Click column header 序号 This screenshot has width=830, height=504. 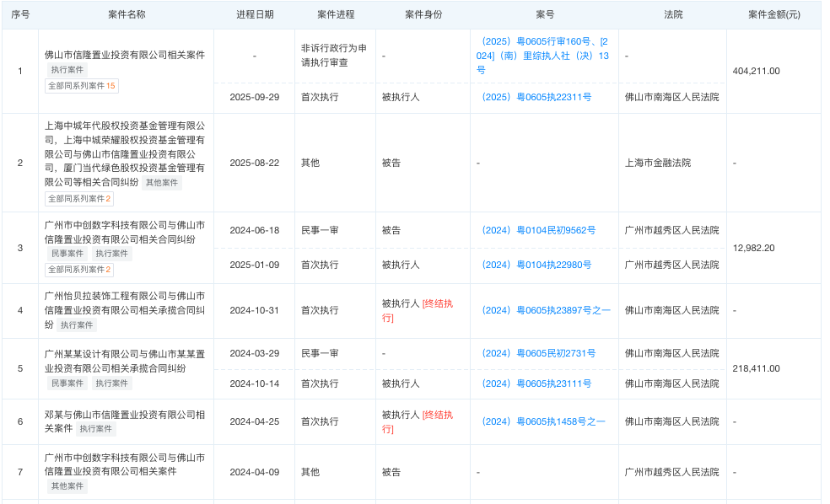(x=20, y=15)
